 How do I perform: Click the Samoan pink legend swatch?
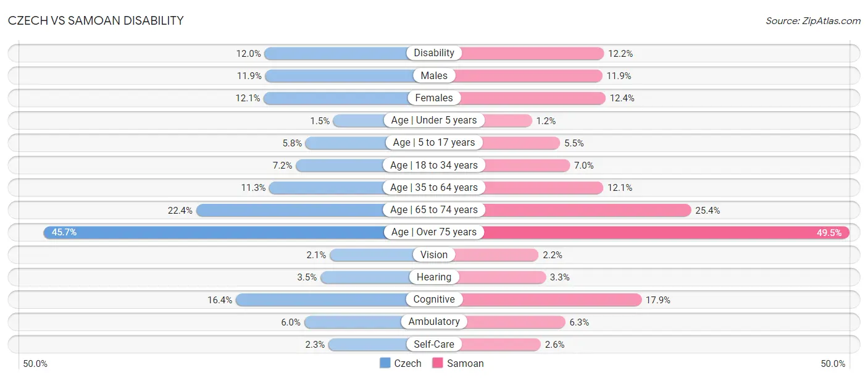[x=438, y=363]
